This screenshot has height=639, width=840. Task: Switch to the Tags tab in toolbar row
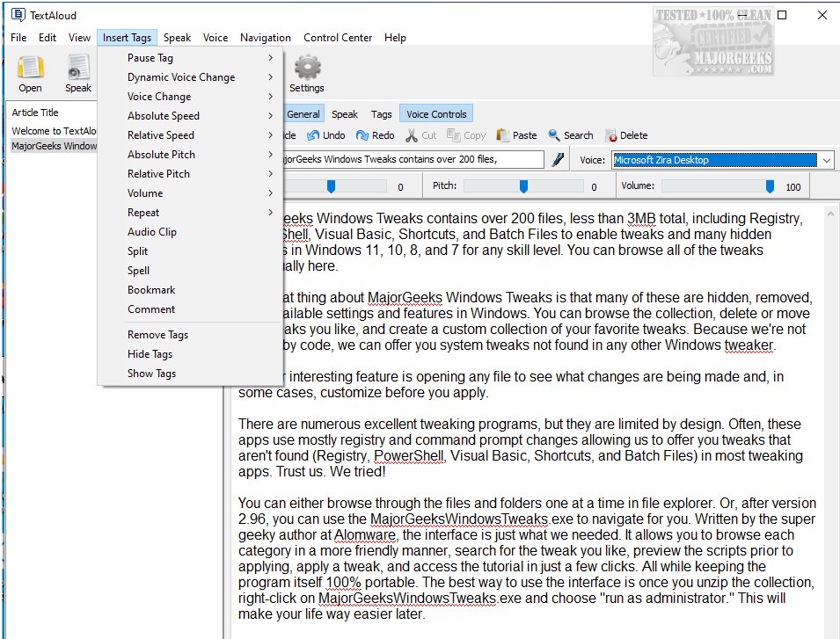point(382,114)
